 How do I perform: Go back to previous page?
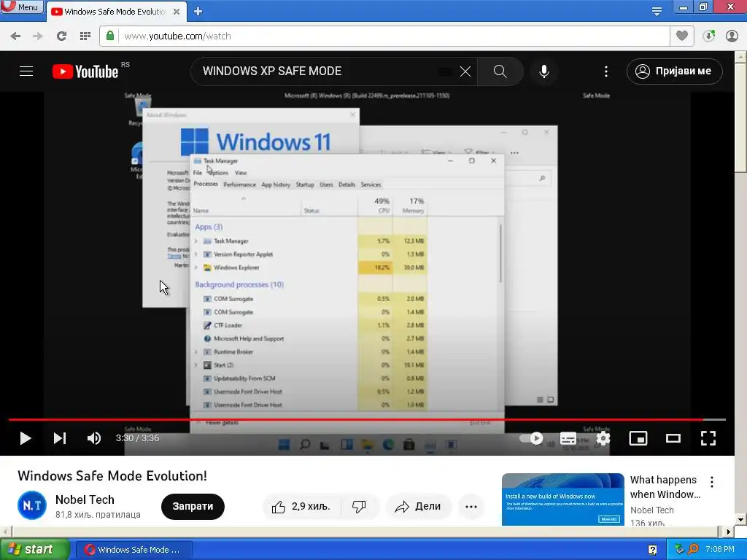tap(15, 36)
